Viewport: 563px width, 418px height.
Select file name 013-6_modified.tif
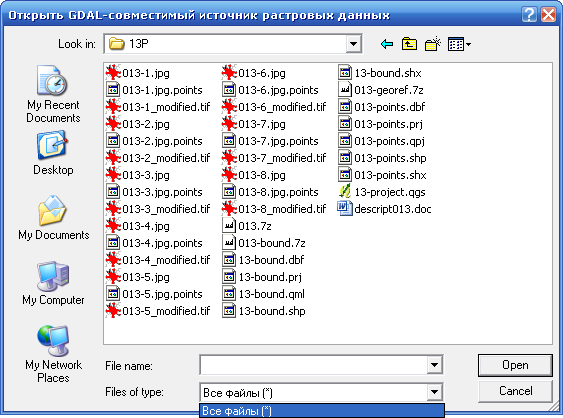(282, 107)
